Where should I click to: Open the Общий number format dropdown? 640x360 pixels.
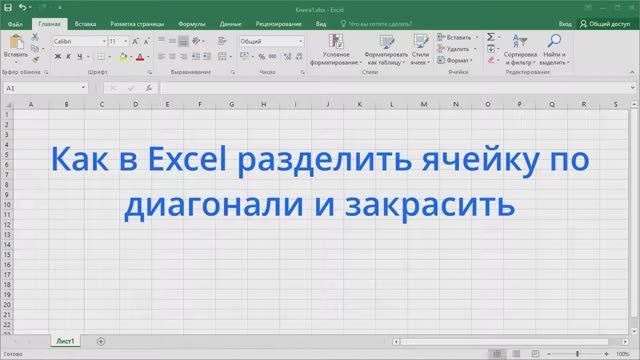pyautogui.click(x=301, y=41)
